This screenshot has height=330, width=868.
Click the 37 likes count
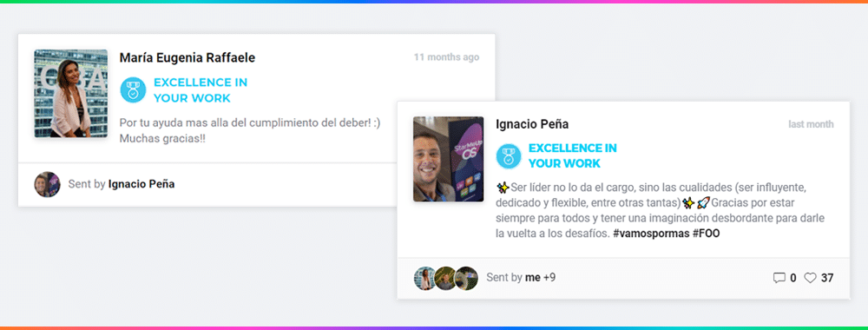point(827,278)
